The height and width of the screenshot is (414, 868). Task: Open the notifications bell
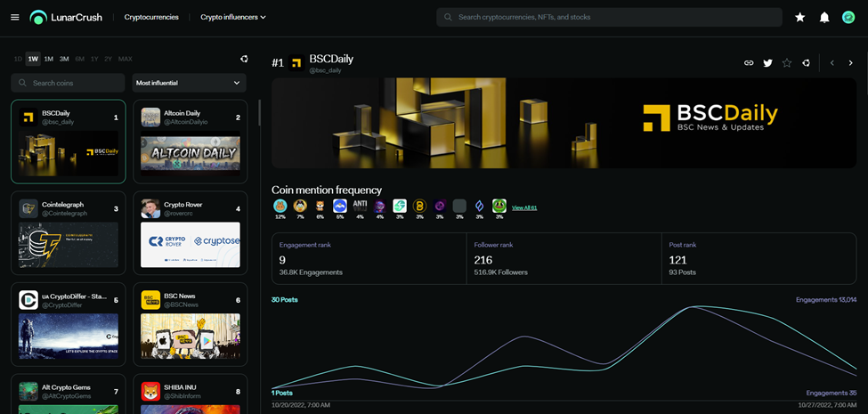824,17
